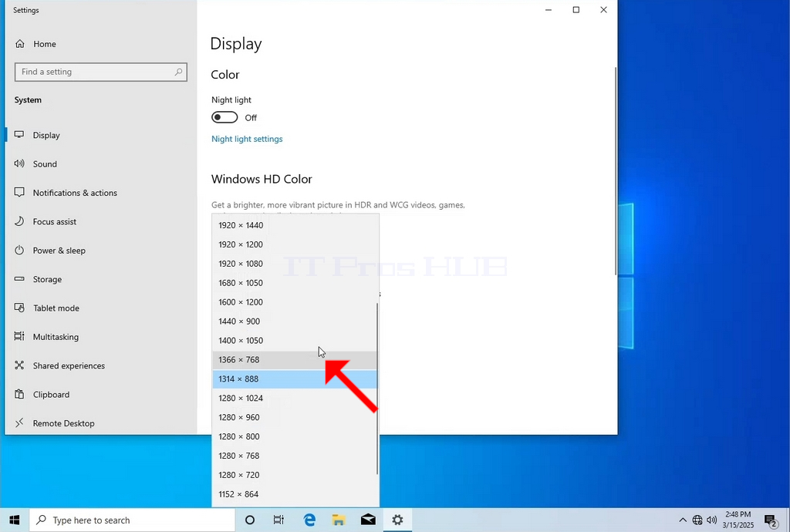Open Mail app from taskbar
The height and width of the screenshot is (532, 790).
(368, 520)
